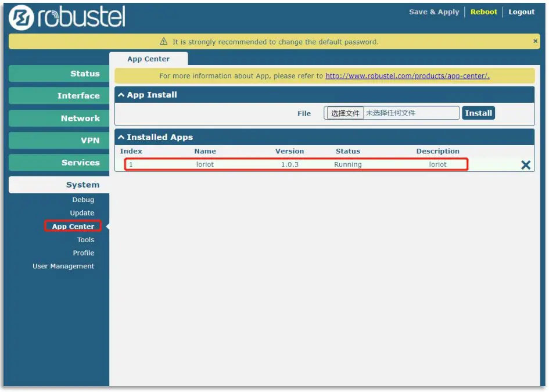
Task: Uninstall the loriot app with X icon
Action: (525, 165)
